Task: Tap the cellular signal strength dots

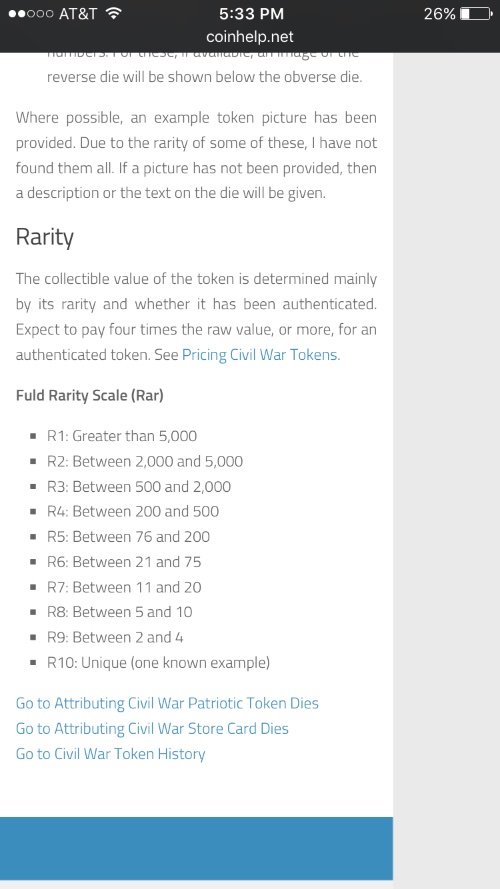Action: [x=31, y=14]
